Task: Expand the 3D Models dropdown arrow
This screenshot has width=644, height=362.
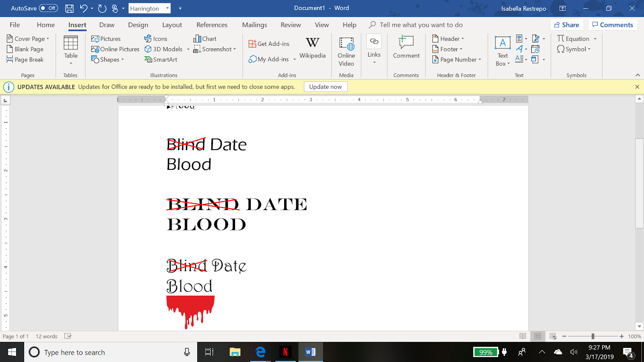Action: click(x=188, y=49)
